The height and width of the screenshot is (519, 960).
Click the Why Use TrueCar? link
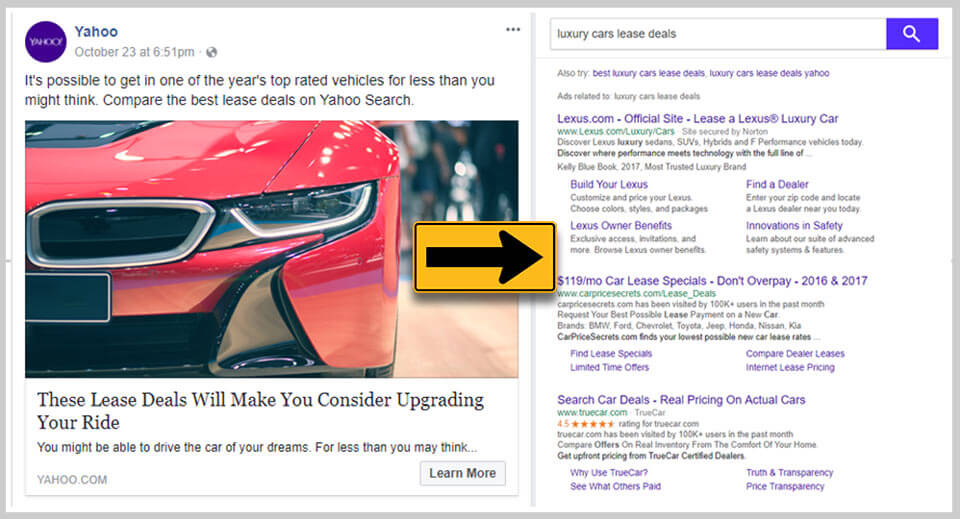(608, 473)
